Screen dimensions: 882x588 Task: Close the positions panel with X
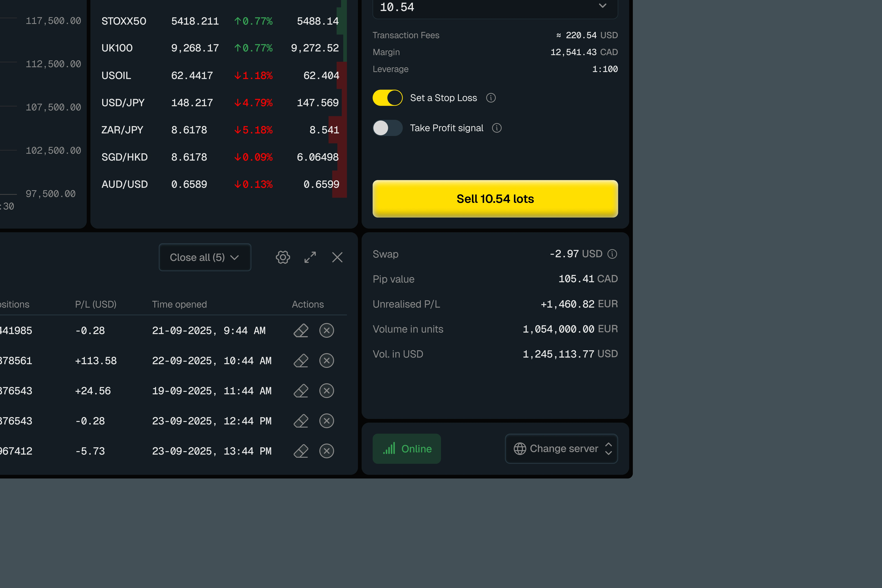click(x=337, y=257)
